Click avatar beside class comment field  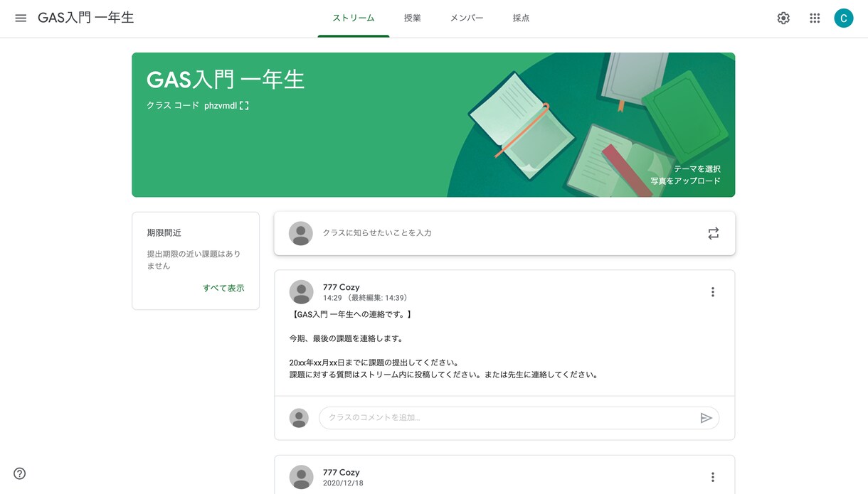point(299,418)
